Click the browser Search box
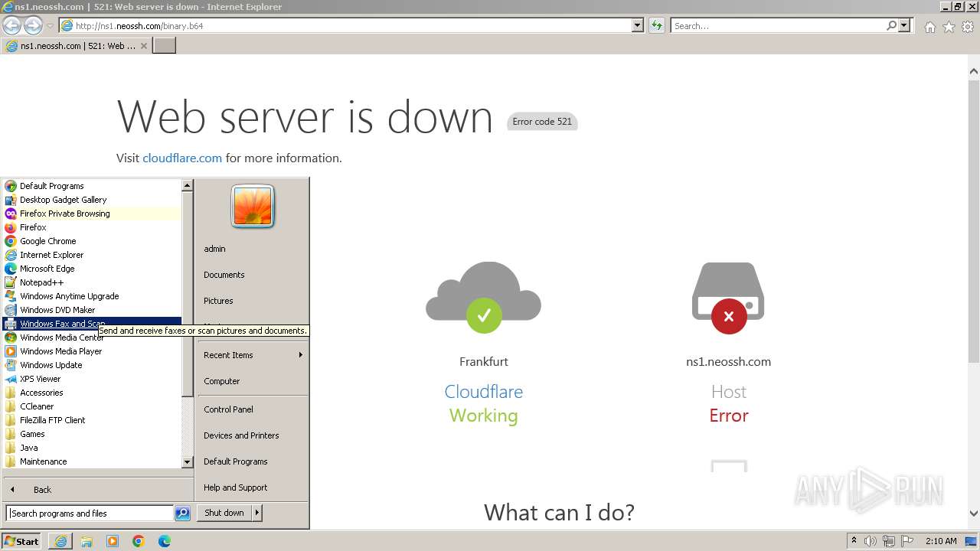Screen dimensions: 980x551 pos(778,26)
